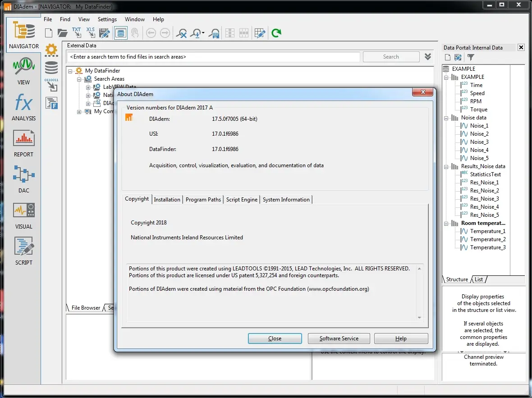Screen dimensions: 532x398
Task: Click the search term input field
Action: pos(213,57)
